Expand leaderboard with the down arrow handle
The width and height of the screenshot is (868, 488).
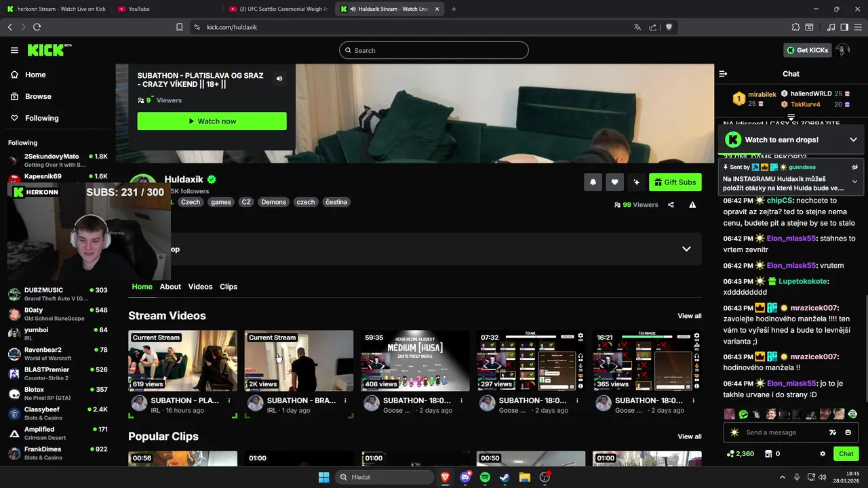coord(791,117)
